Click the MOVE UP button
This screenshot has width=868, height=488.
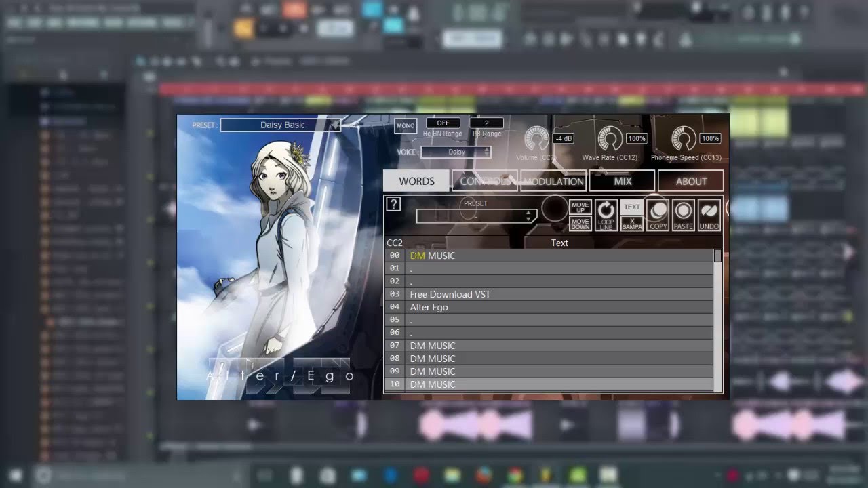click(580, 207)
